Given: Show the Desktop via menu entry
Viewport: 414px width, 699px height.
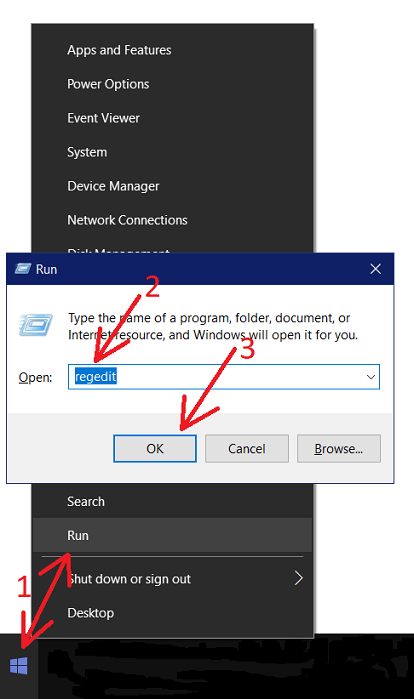Looking at the screenshot, I should pos(172,613).
